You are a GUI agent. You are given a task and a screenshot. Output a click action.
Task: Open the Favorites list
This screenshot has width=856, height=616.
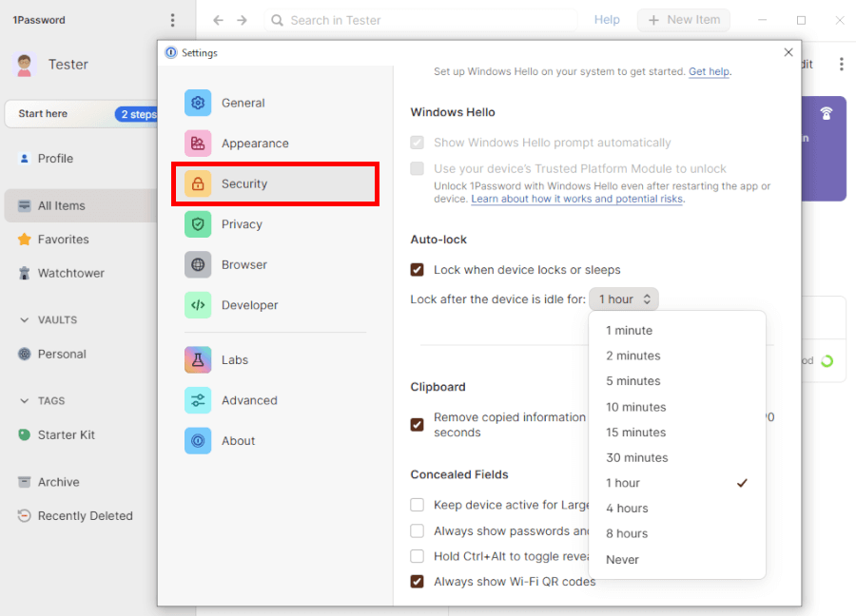tap(65, 239)
